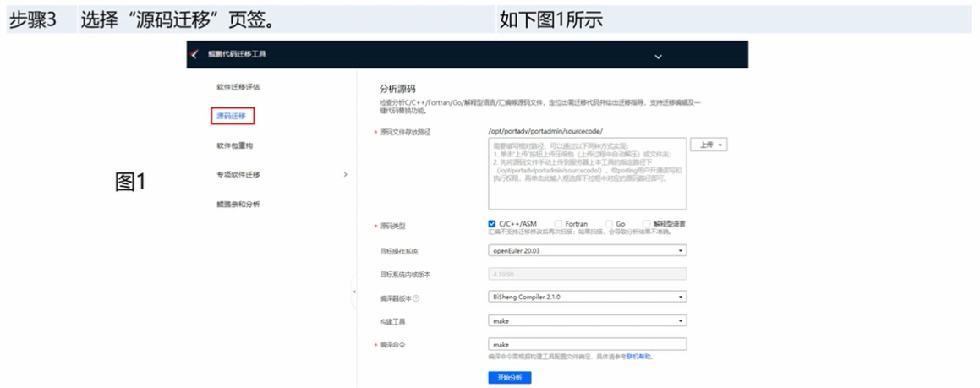The width and height of the screenshot is (980, 388).
Task: Open the 构建工具 make dropdown
Action: pyautogui.click(x=587, y=320)
